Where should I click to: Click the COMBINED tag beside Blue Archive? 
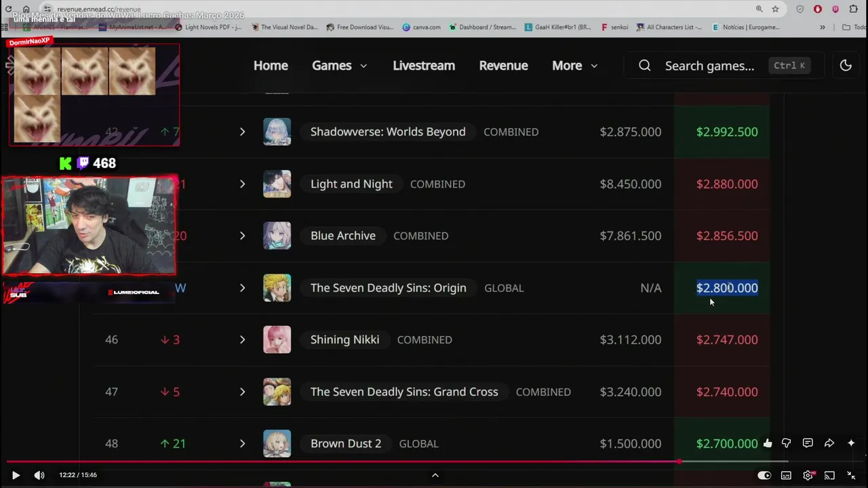point(421,236)
